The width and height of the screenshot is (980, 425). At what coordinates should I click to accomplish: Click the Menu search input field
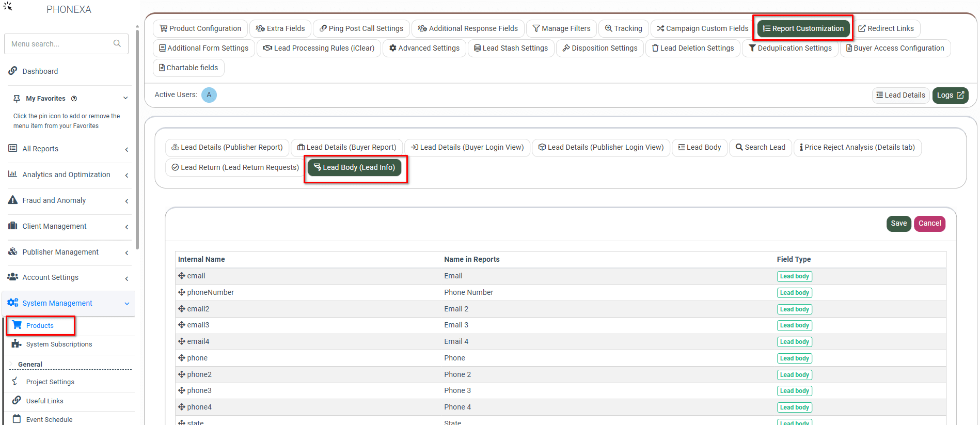59,44
